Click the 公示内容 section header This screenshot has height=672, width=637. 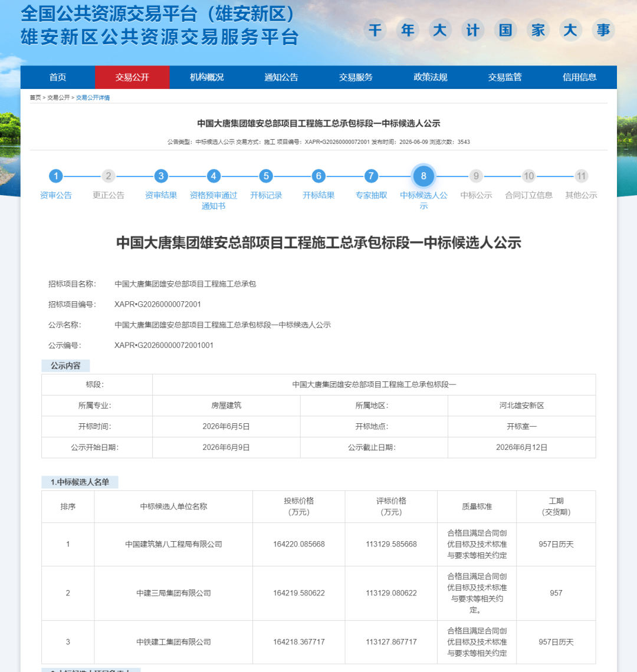65,365
